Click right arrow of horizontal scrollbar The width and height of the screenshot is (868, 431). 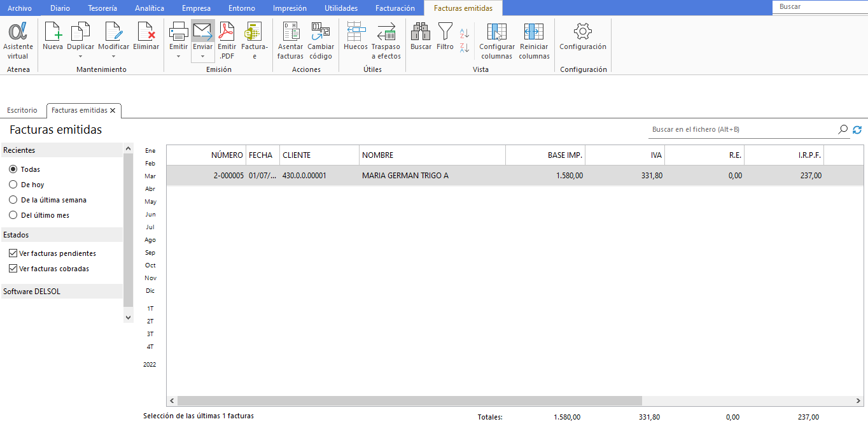tap(858, 401)
